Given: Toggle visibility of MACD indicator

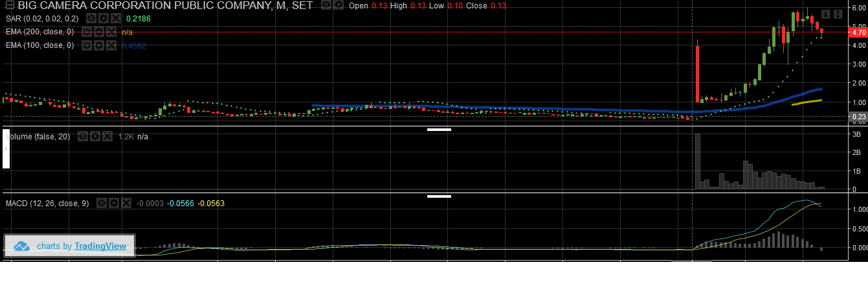Looking at the screenshot, I should (x=102, y=204).
